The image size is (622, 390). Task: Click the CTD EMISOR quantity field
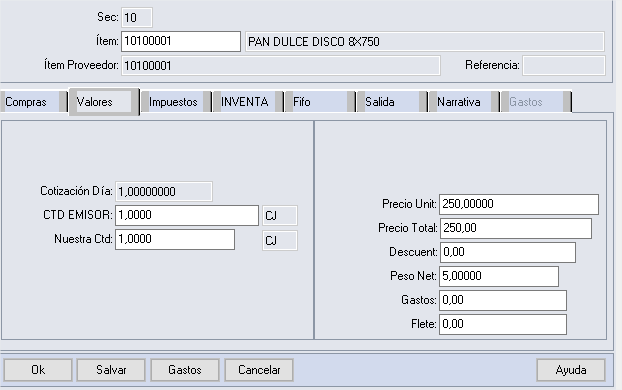click(x=187, y=215)
